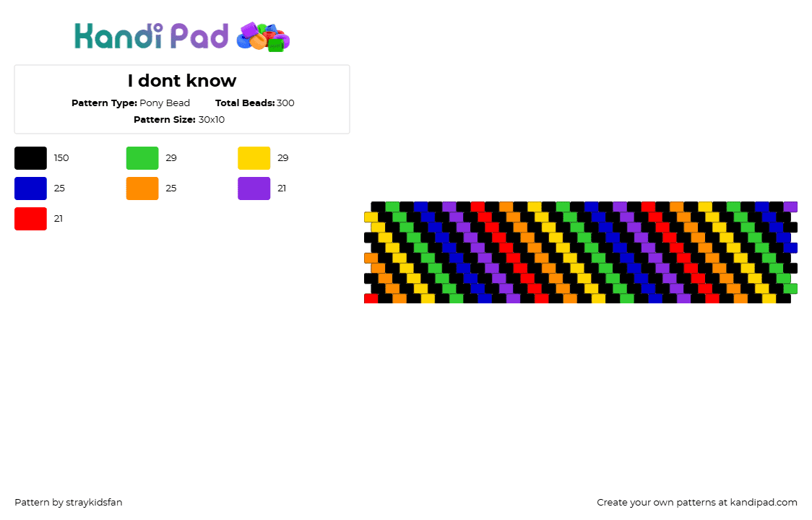Click the purple bead count 21

282,188
